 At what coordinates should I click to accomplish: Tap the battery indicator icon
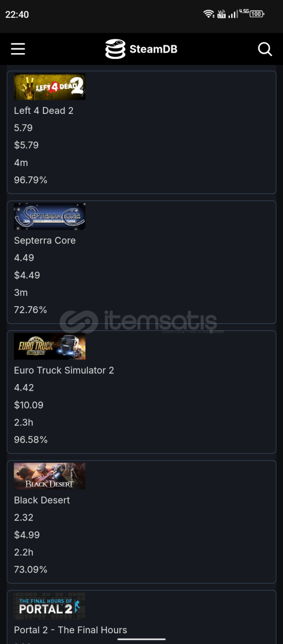click(x=257, y=14)
